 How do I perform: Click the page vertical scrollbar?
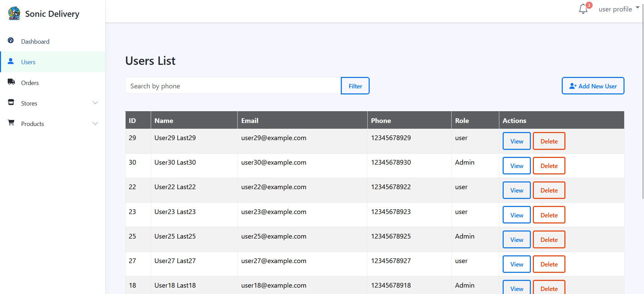[642, 101]
